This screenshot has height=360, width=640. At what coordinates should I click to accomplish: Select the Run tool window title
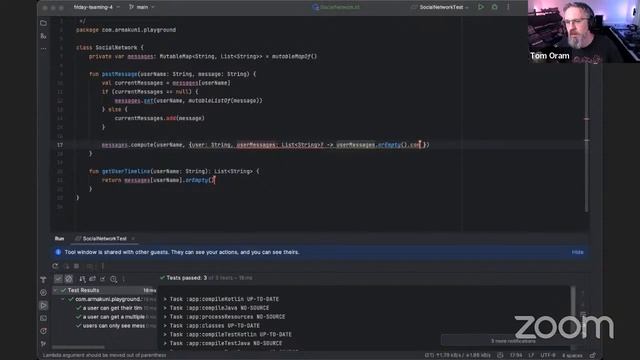click(60, 238)
